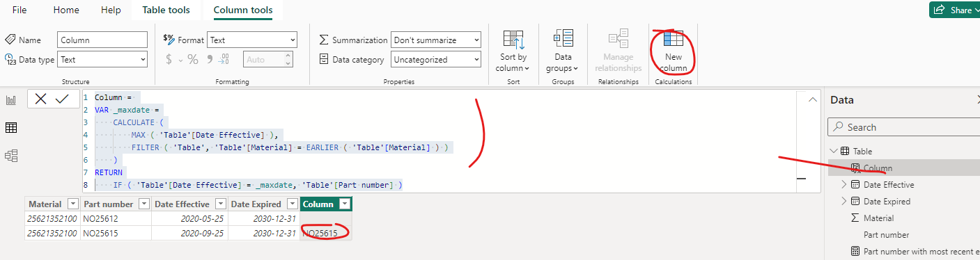This screenshot has width=980, height=260.
Task: Open Data groups menu
Action: coord(563,51)
